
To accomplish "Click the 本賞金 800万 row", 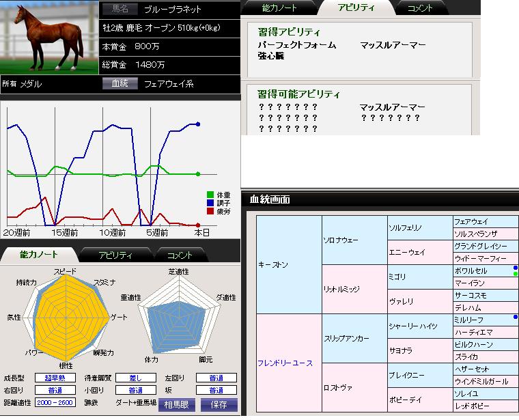I will [x=169, y=46].
